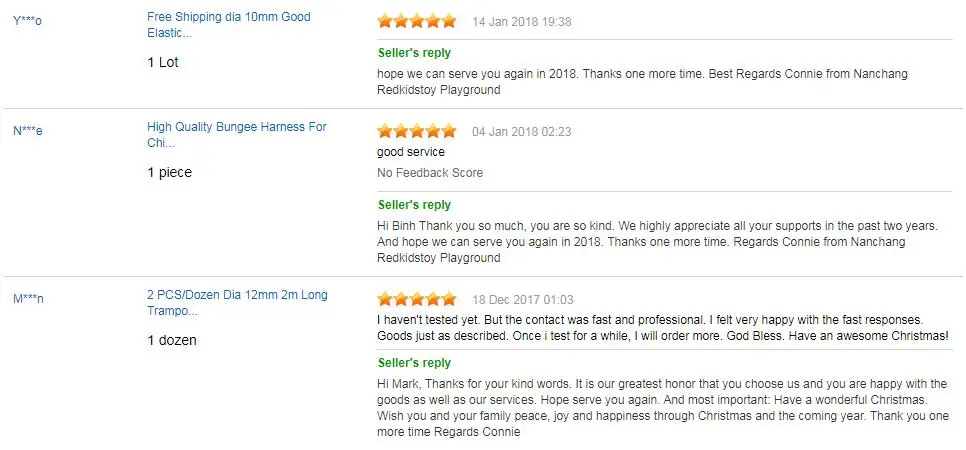Click the '1 Lot' quantity text
966x450 pixels.
tap(163, 62)
